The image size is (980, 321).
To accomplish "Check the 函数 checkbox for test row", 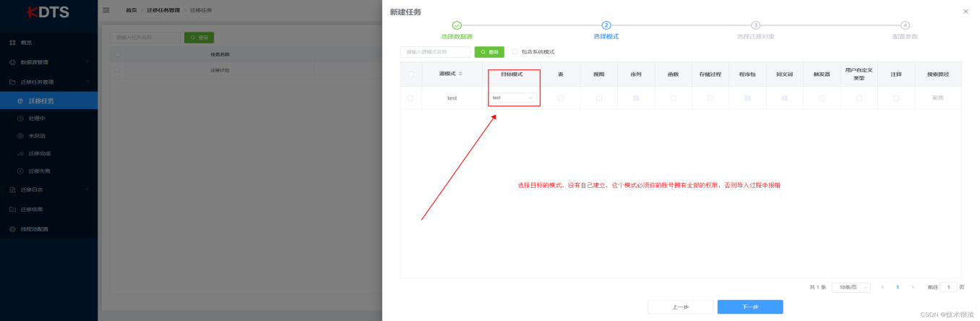I will click(673, 98).
